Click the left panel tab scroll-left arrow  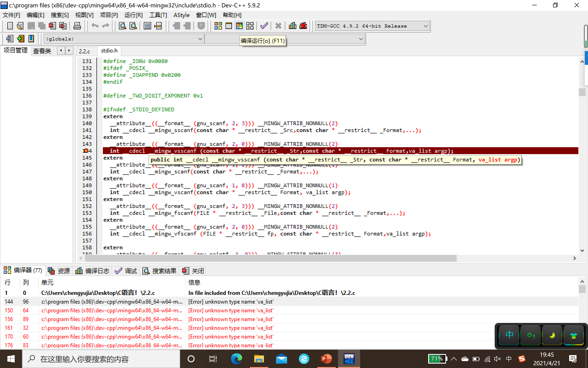point(61,51)
